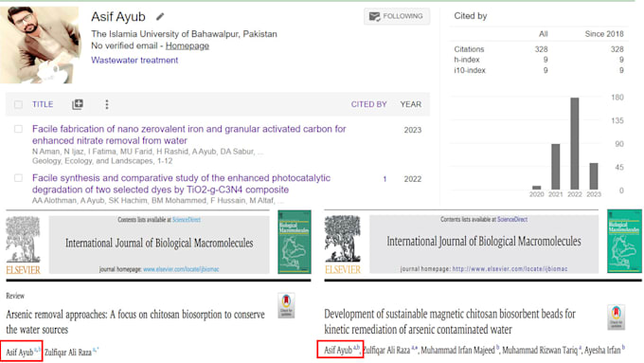
Task: Click the 'Since 2018' column header
Action: [x=604, y=34]
